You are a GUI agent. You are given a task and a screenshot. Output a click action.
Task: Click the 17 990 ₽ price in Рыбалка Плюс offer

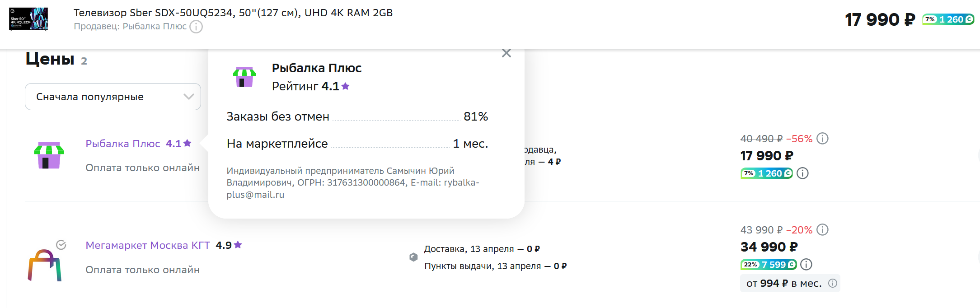tap(767, 156)
